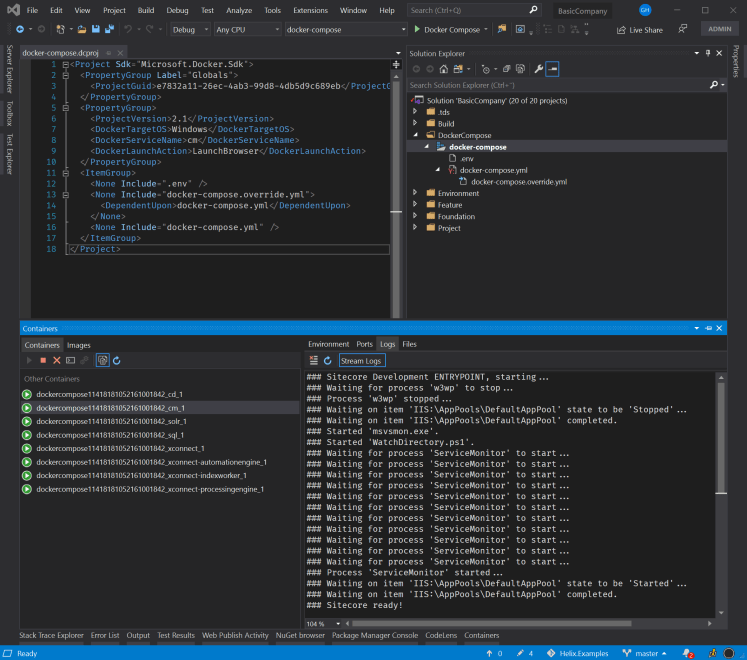Toggle Preview Selected Items in Solution Explorer

(553, 69)
